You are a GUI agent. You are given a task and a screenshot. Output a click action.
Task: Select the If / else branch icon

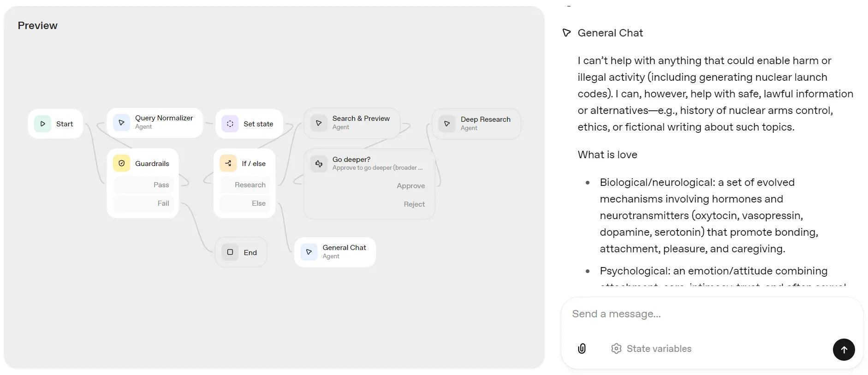point(228,163)
